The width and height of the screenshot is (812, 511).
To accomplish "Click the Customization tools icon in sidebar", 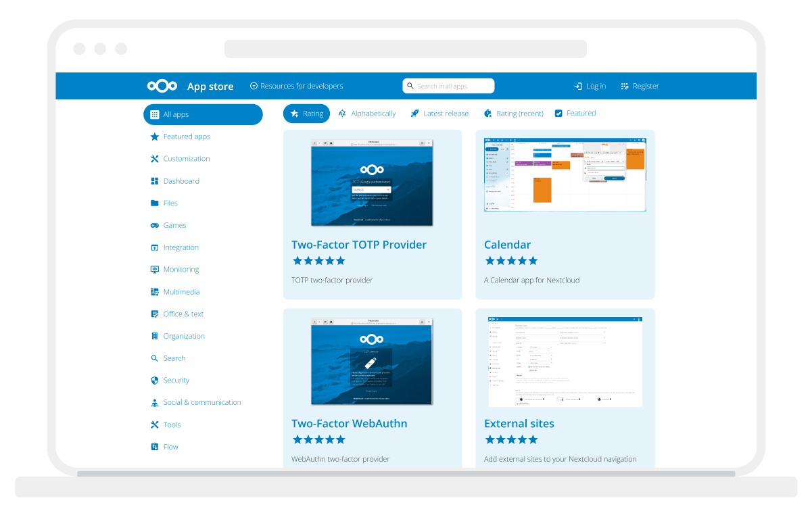I will click(x=155, y=159).
